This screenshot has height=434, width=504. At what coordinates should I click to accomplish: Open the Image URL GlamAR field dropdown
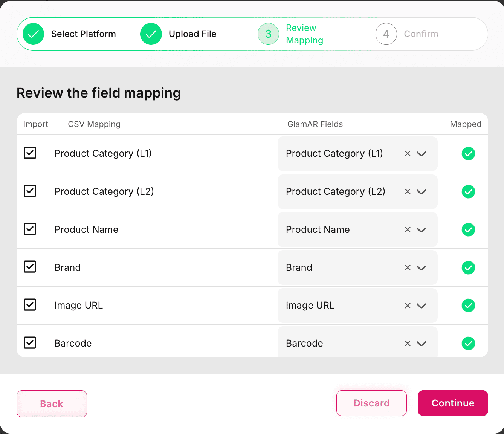421,306
